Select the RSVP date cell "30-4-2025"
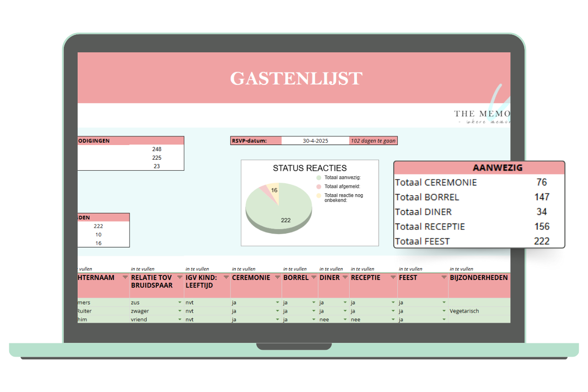Viewport: 588px width, 392px height. tap(315, 141)
